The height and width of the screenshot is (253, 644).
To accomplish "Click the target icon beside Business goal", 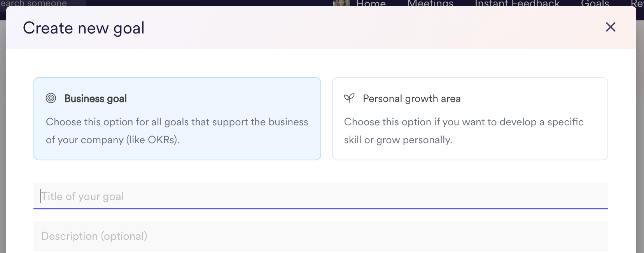I will coord(51,98).
